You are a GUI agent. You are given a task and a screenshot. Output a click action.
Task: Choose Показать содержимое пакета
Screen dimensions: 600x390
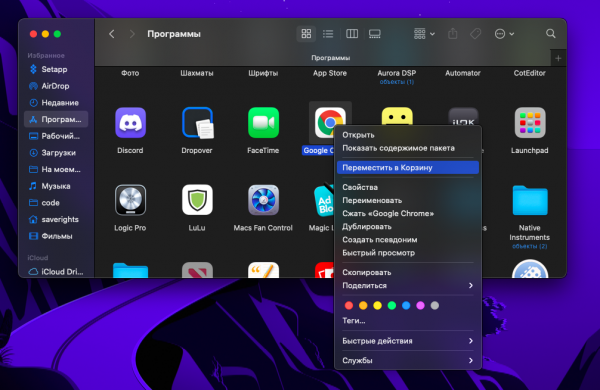(408, 148)
